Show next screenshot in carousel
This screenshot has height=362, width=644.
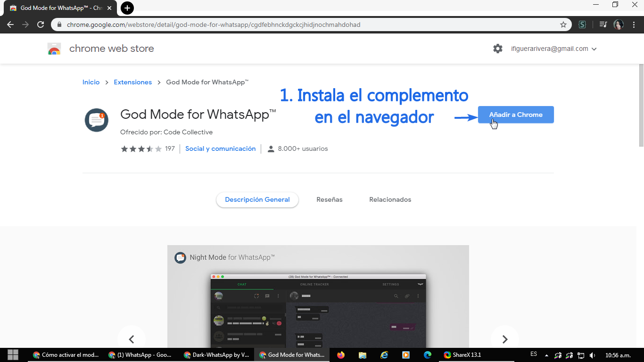(505, 339)
